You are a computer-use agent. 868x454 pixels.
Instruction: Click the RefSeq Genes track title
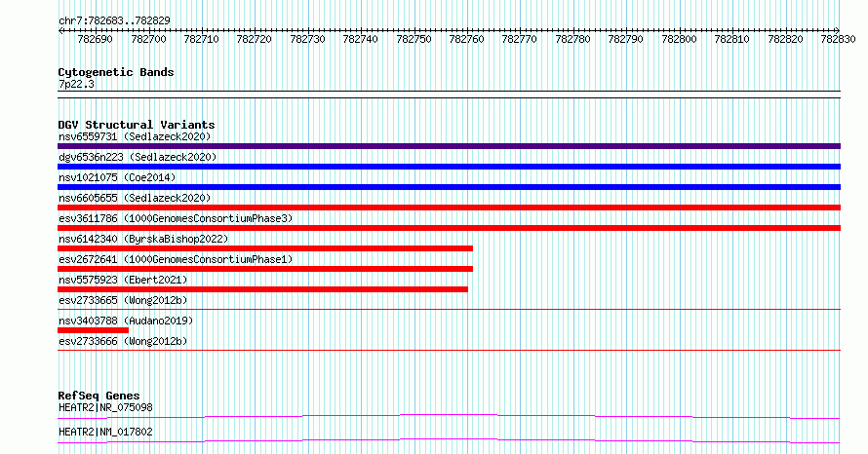point(99,396)
